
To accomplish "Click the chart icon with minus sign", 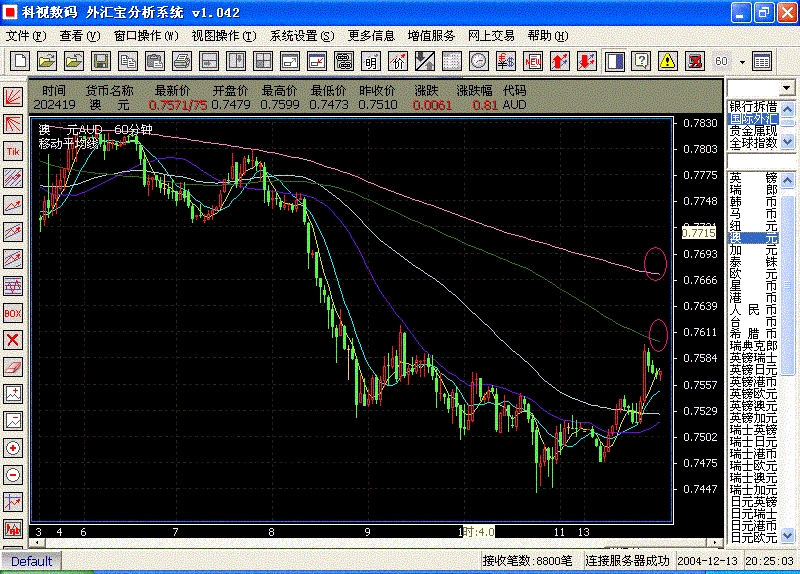I will coord(13,421).
